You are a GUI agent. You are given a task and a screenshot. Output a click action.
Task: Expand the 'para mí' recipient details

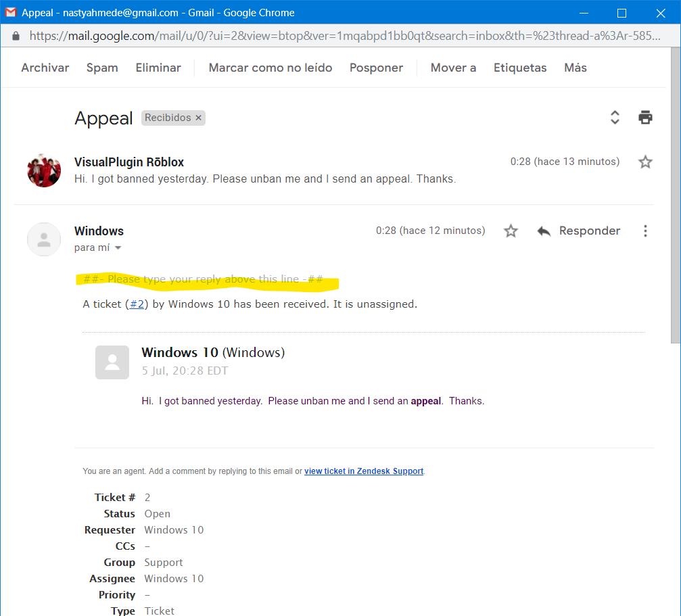(118, 248)
